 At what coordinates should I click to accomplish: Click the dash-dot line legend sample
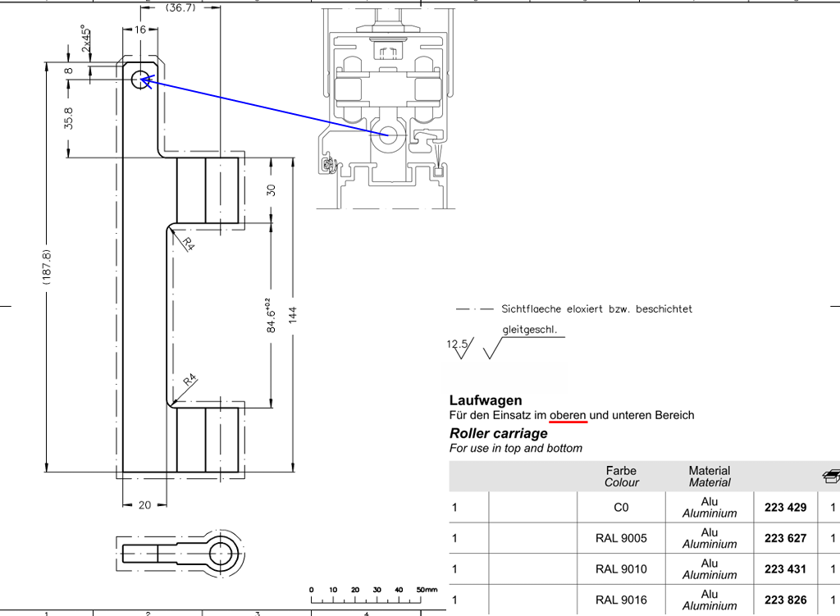[x=473, y=309]
